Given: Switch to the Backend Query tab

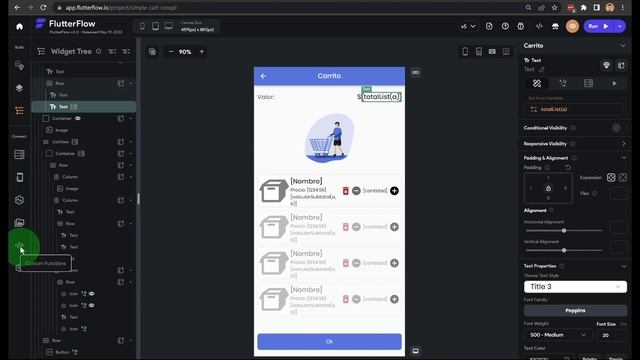Looking at the screenshot, I should coord(588,83).
